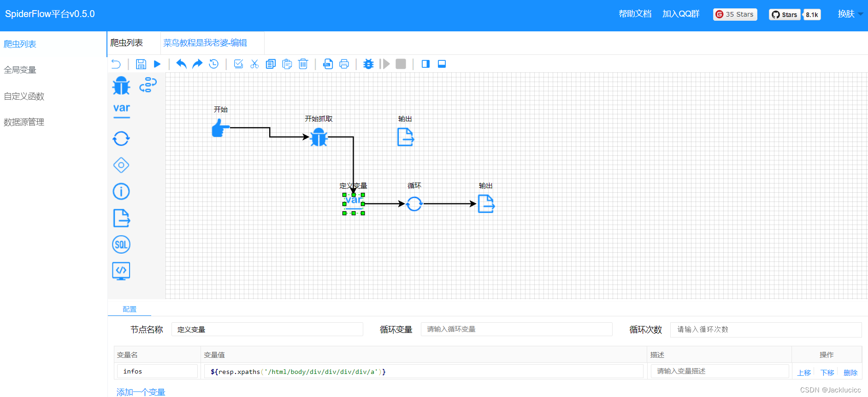Screen dimensions: 868x397
Task: Copy the selected node
Action: coord(271,64)
